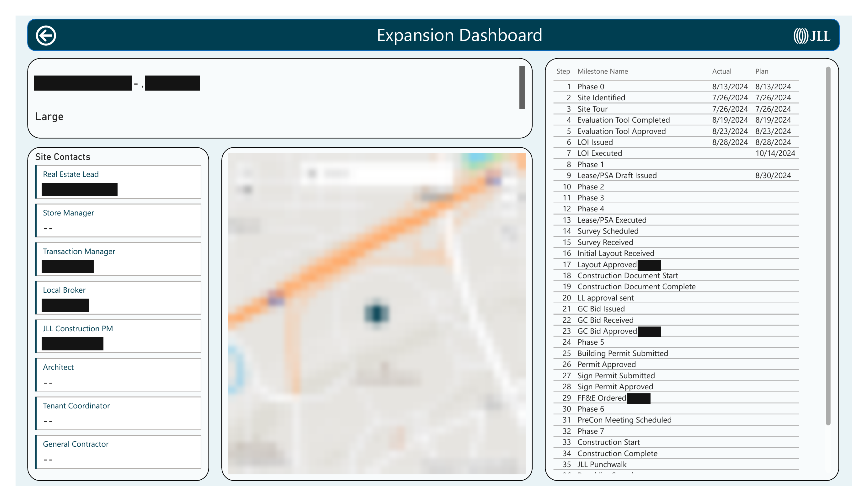Click LOI Issued actual date 8/28/2024
Viewport: 868px width, 502px height.
(730, 142)
